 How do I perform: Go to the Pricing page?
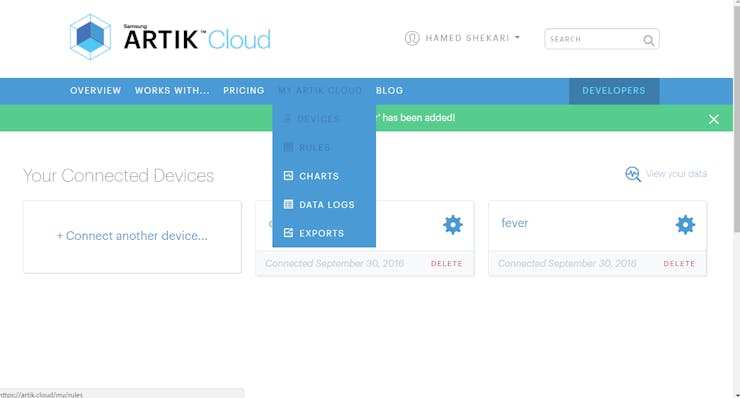(244, 91)
